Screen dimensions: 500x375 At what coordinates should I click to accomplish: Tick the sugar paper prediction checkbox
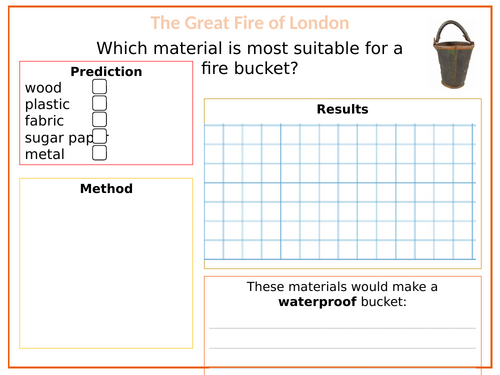click(x=99, y=136)
